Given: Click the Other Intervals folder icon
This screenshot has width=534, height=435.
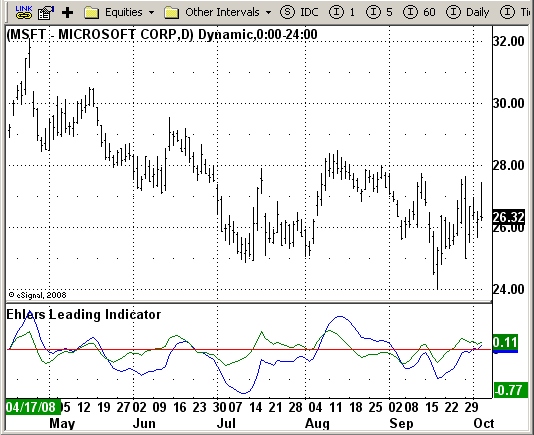Looking at the screenshot, I should 171,13.
